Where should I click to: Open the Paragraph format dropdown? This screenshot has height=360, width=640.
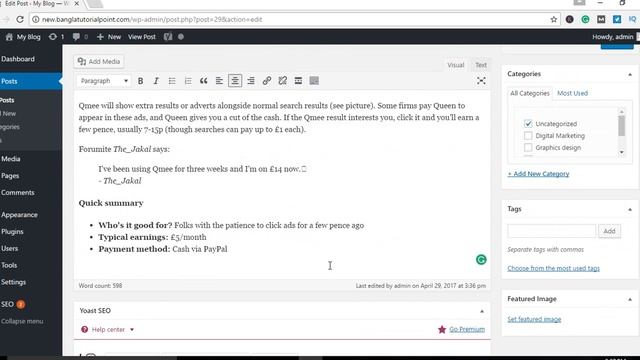104,81
